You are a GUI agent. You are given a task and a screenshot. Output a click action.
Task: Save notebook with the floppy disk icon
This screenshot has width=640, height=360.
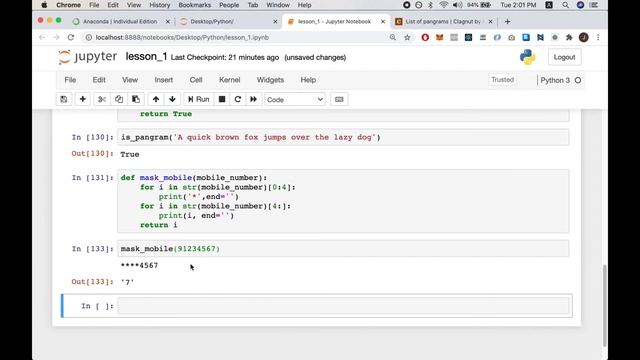[64, 99]
